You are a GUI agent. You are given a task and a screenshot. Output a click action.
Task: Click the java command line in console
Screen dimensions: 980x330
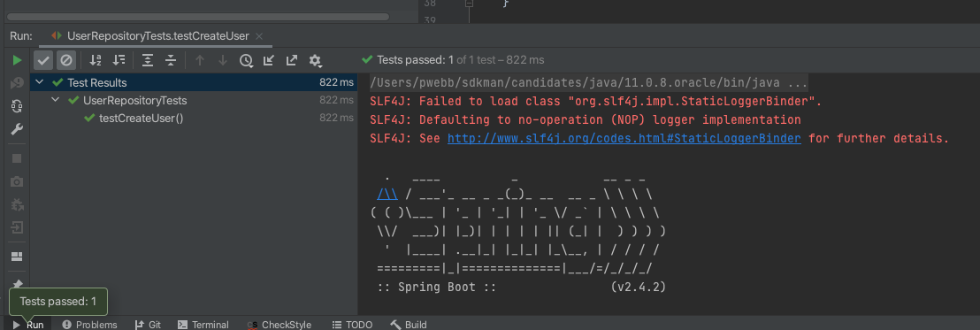pyautogui.click(x=589, y=82)
